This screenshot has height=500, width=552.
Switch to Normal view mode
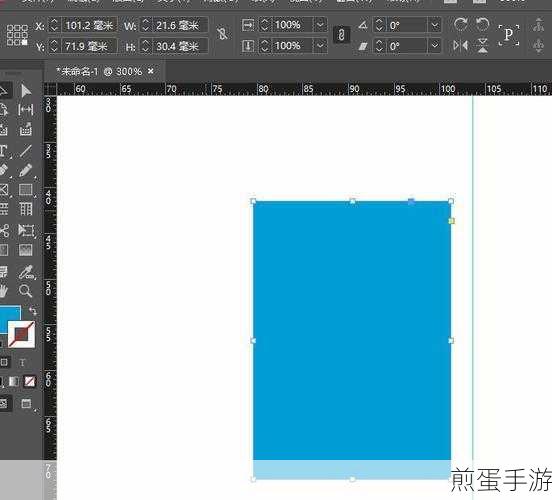(x=4, y=404)
